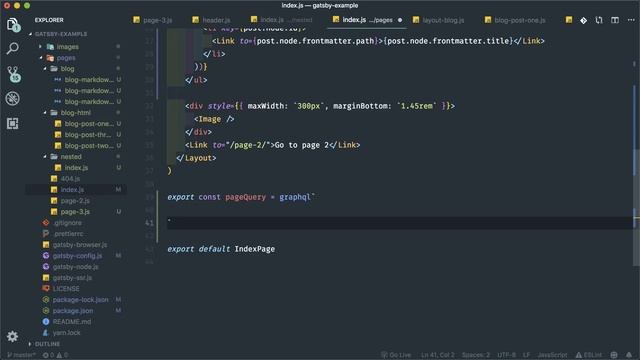Click JavaScript language mode selector
This screenshot has height=360, width=640.
click(x=552, y=355)
